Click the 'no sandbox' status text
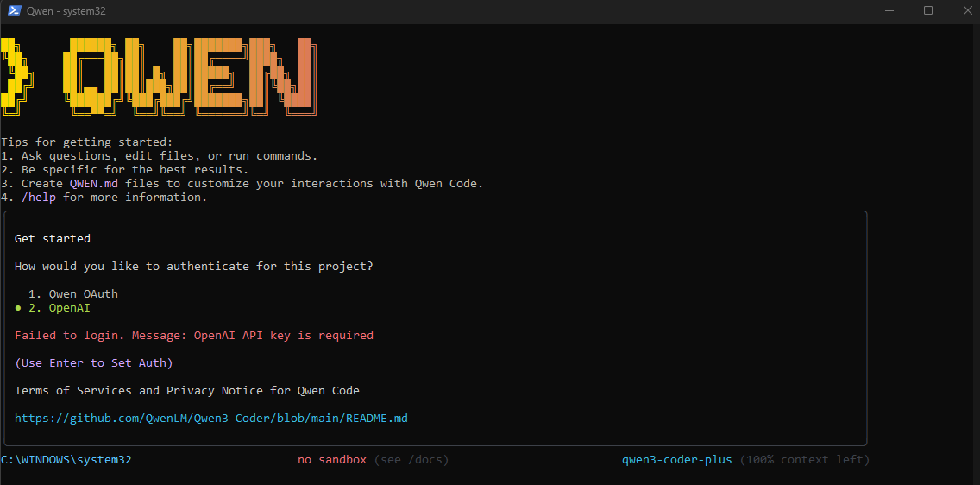 pos(332,460)
